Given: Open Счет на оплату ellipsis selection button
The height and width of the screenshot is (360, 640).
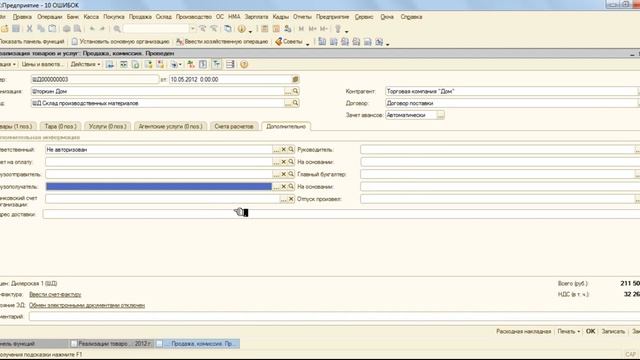Looking at the screenshot, I should point(276,162).
